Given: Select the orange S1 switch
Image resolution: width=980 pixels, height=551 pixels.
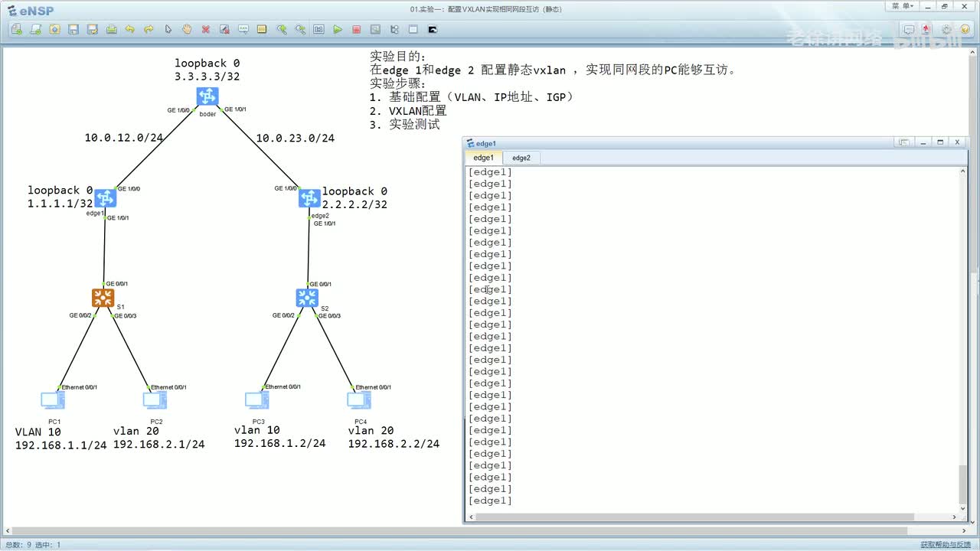Looking at the screenshot, I should (x=103, y=298).
